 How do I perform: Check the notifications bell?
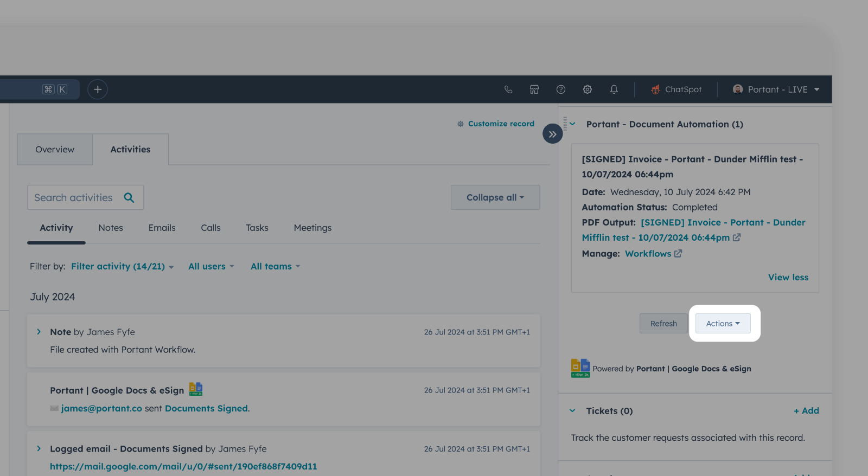coord(614,89)
